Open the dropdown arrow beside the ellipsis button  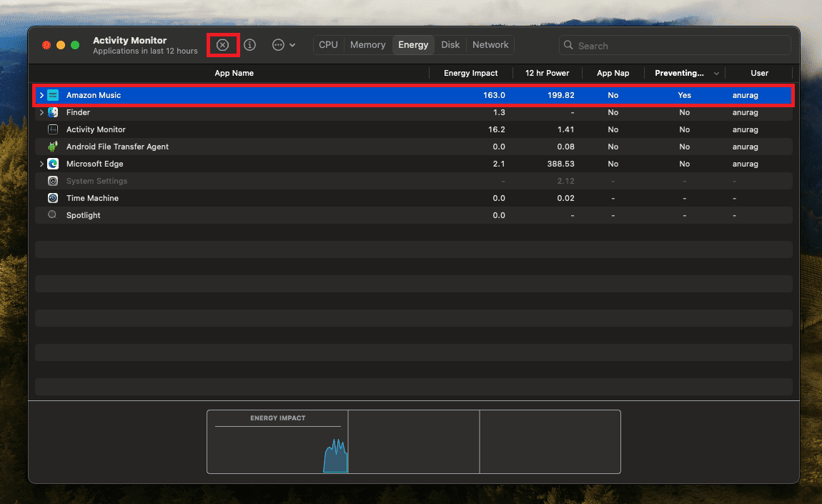click(292, 45)
